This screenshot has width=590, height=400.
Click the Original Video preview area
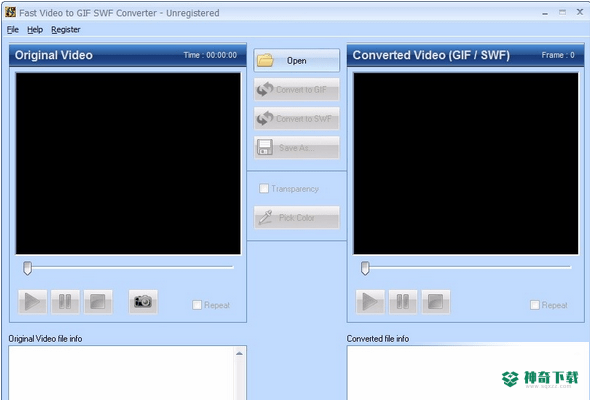[x=128, y=163]
